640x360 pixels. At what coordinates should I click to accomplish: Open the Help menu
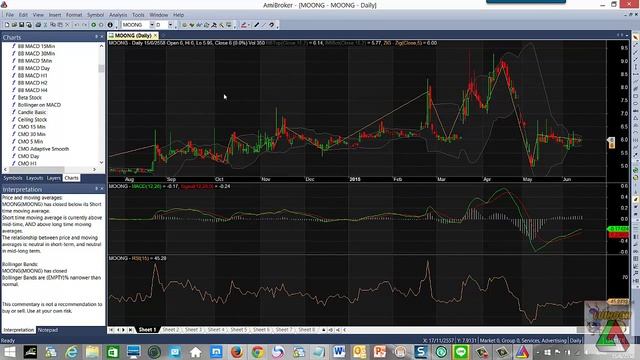coord(178,15)
